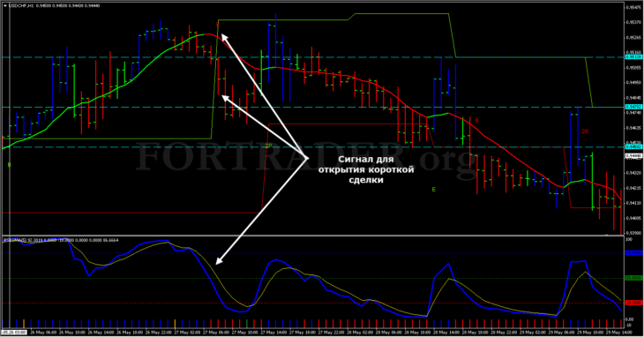Click the green 50.0000 level label

(x=633, y=278)
